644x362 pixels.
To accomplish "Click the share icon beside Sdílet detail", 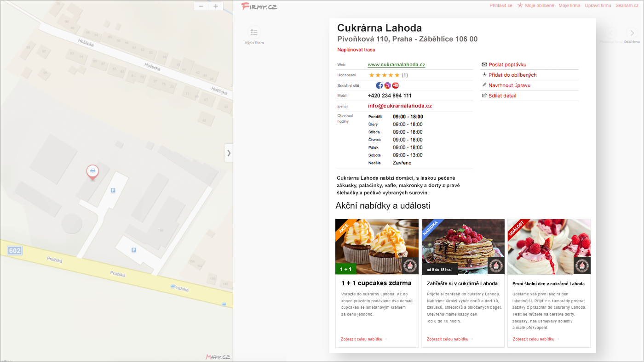I will tap(484, 96).
